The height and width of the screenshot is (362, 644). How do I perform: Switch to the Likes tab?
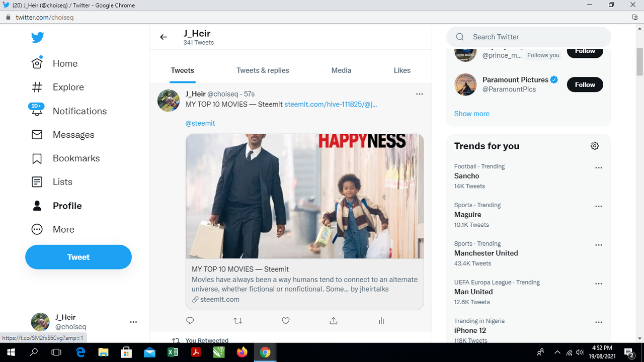click(x=402, y=70)
